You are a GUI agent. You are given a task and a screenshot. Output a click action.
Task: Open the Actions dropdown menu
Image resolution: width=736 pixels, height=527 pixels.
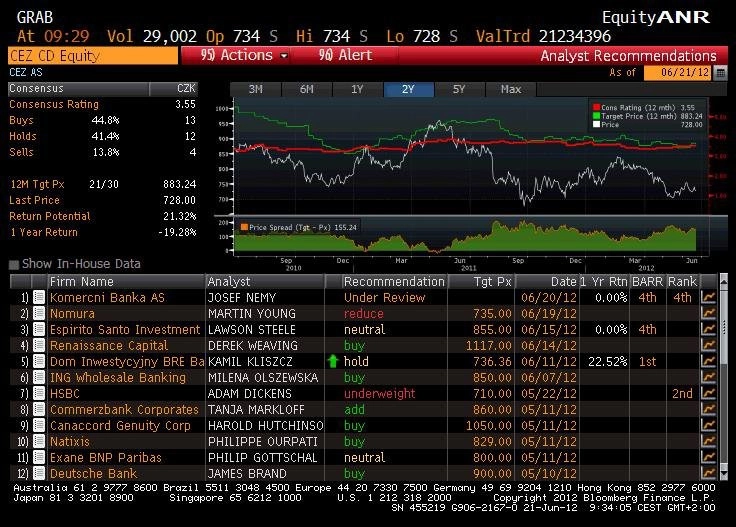[244, 55]
